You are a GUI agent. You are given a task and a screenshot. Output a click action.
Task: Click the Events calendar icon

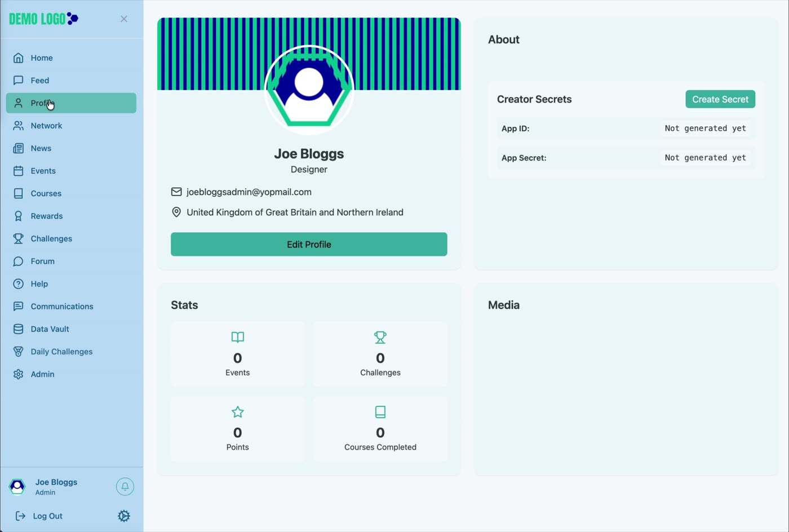[19, 171]
